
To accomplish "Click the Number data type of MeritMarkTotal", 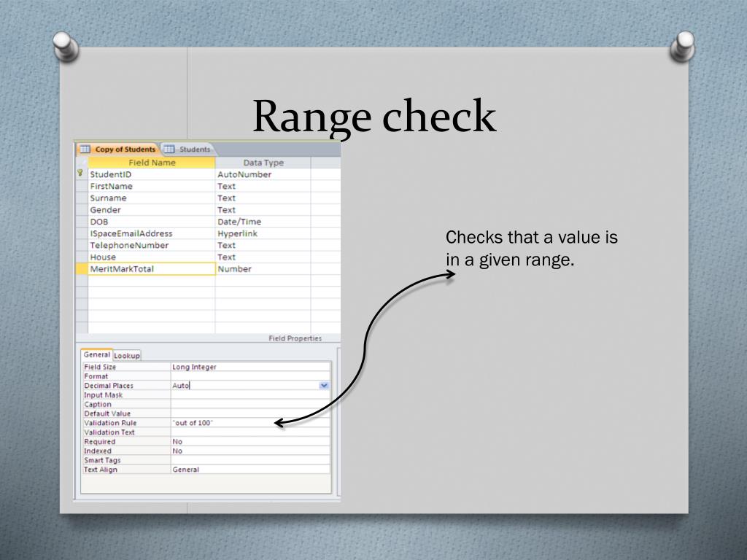I will (263, 268).
